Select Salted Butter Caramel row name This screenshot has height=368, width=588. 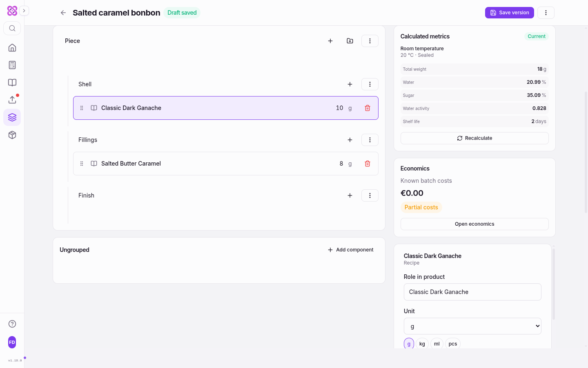131,164
